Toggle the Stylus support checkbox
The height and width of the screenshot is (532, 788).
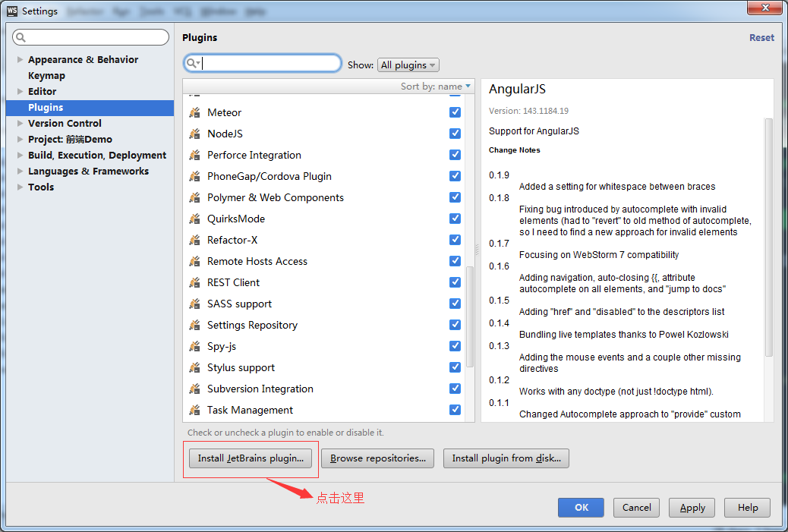[x=455, y=367]
